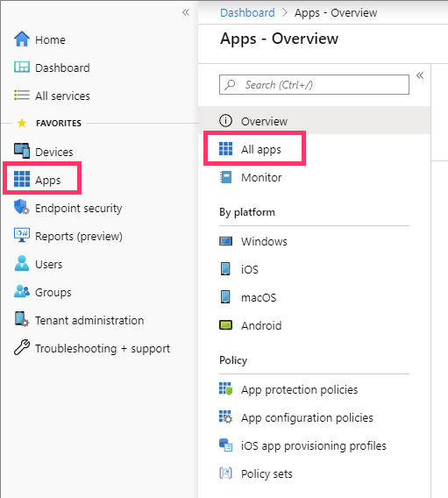Collapse the Apps blade menu
This screenshot has height=498, width=448.
tap(420, 75)
